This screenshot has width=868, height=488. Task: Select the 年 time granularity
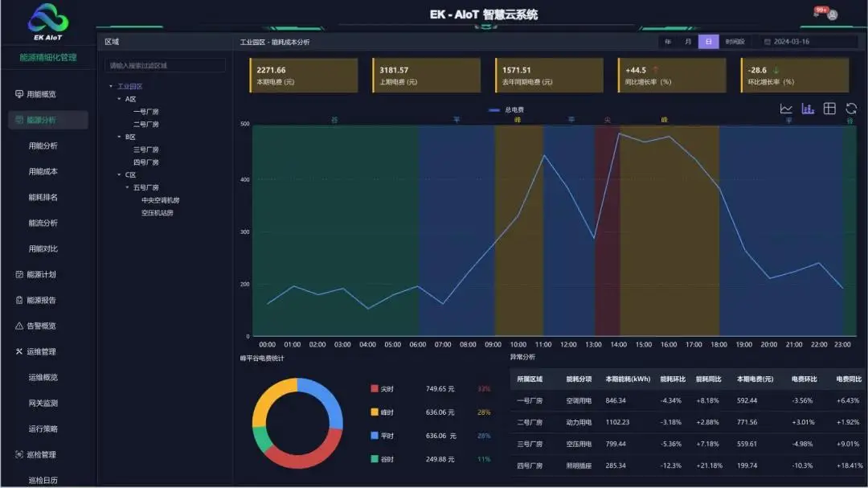[667, 42]
